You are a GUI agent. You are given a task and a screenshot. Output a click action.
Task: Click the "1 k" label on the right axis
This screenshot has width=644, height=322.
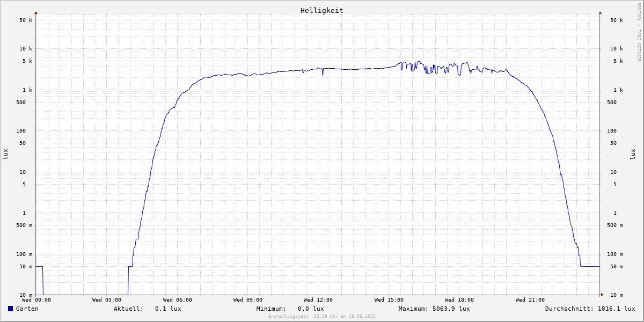tap(618, 90)
